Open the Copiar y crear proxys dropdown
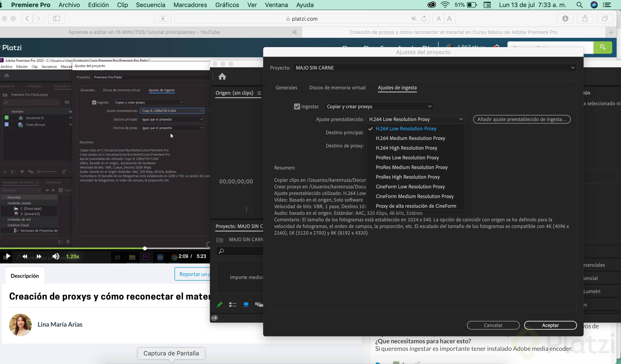Image resolution: width=621 pixels, height=364 pixels. 379,107
